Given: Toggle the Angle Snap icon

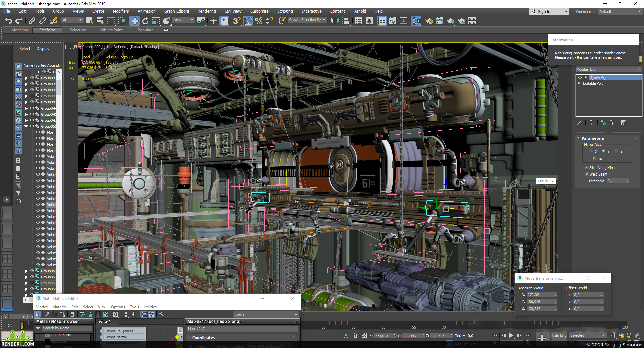Looking at the screenshot, I should coord(248,21).
